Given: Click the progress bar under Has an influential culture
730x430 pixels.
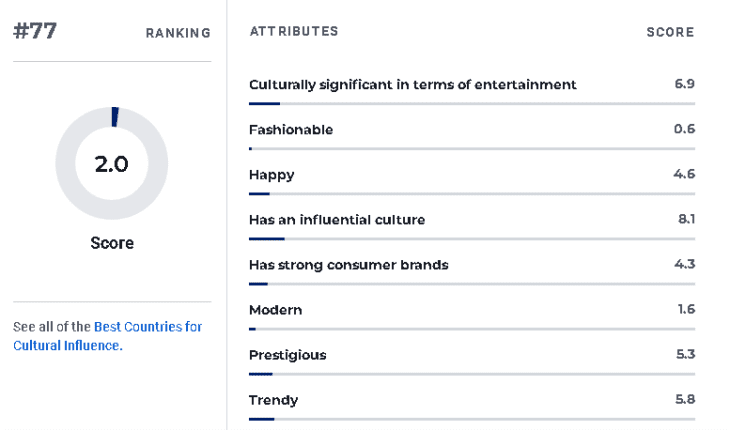Looking at the screenshot, I should click(472, 239).
